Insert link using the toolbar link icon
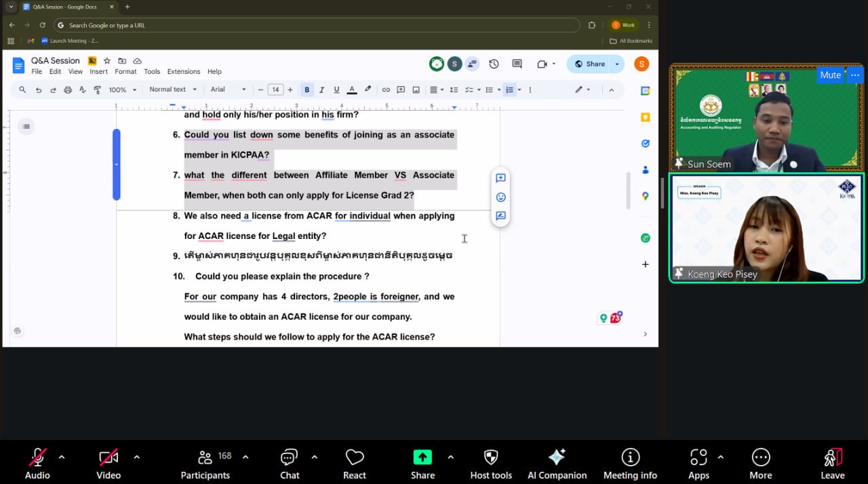 point(386,90)
